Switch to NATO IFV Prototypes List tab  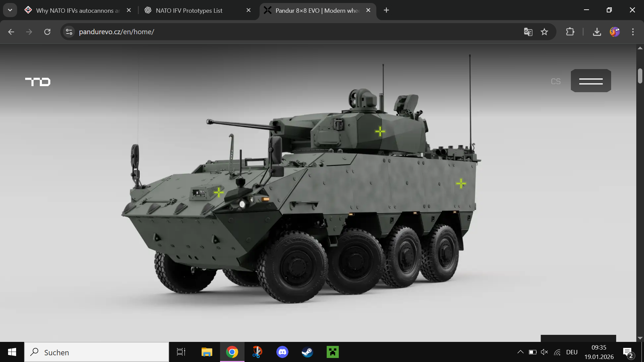click(189, 10)
